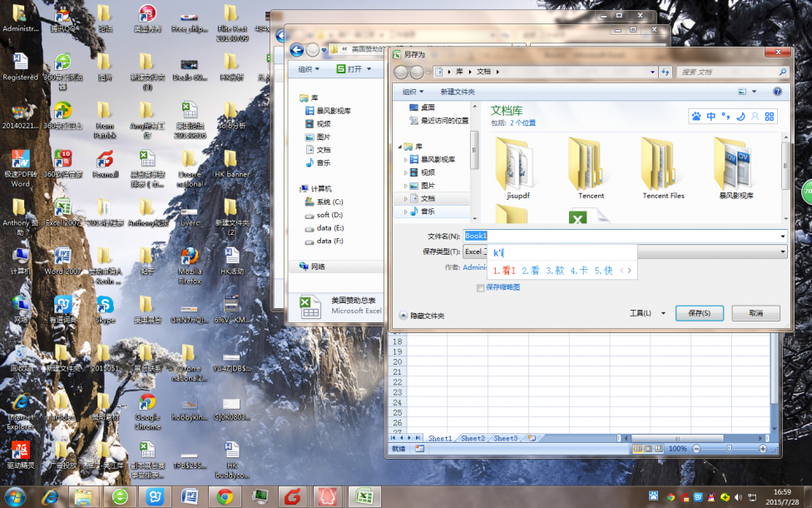The height and width of the screenshot is (508, 812).
Task: Click New Folder (新建文件夹) in dialog toolbar
Action: pos(458,92)
